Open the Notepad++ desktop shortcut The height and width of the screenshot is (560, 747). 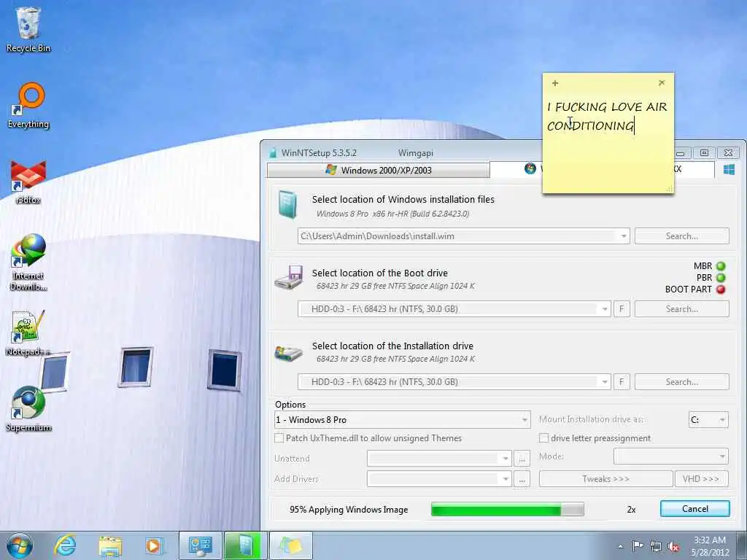point(28,333)
